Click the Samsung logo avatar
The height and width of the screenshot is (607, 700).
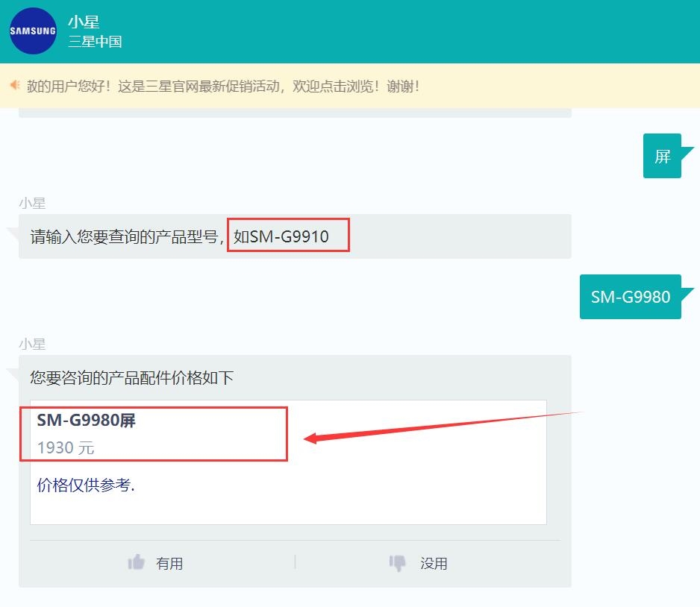click(33, 31)
